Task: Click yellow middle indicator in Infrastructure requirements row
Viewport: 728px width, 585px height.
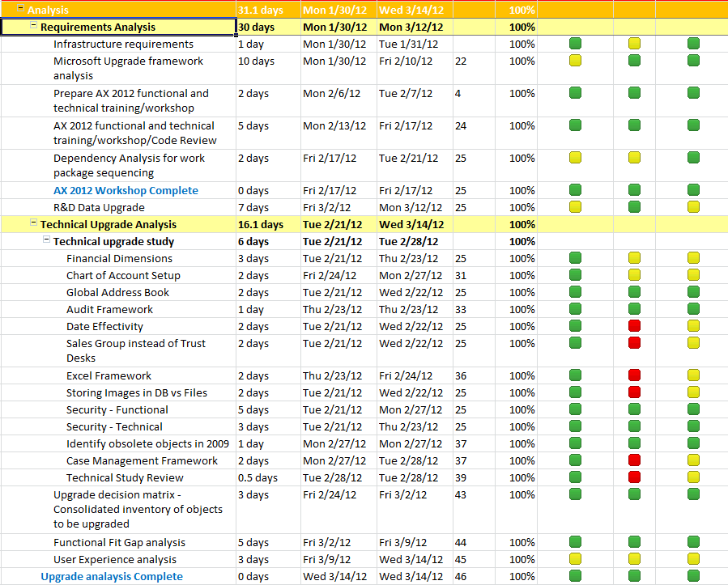Action: pyautogui.click(x=634, y=44)
